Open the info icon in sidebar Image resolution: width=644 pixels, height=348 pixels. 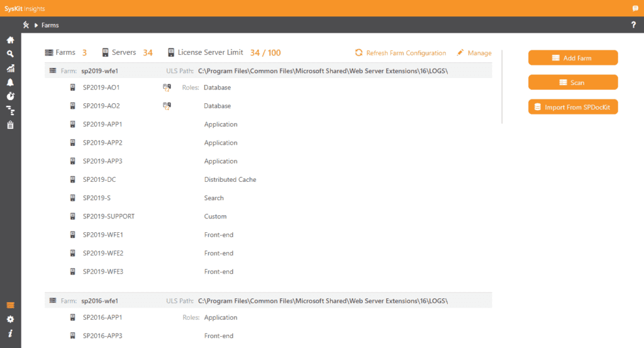click(x=10, y=333)
